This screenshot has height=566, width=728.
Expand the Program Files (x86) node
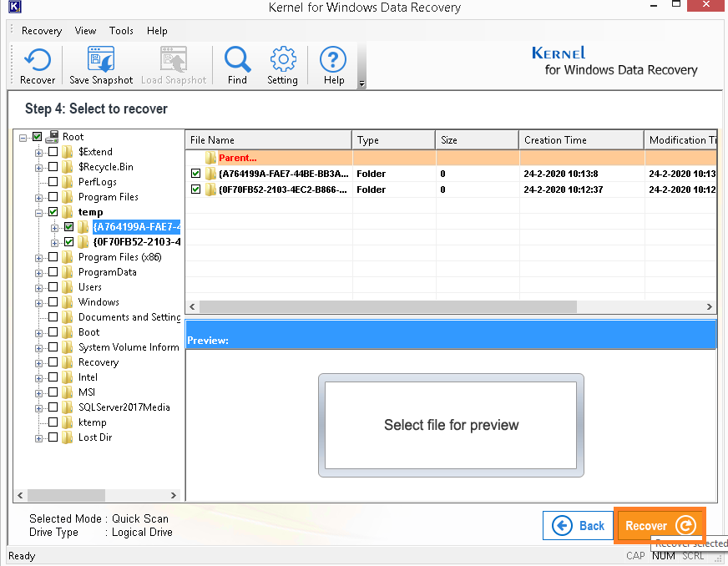click(38, 258)
